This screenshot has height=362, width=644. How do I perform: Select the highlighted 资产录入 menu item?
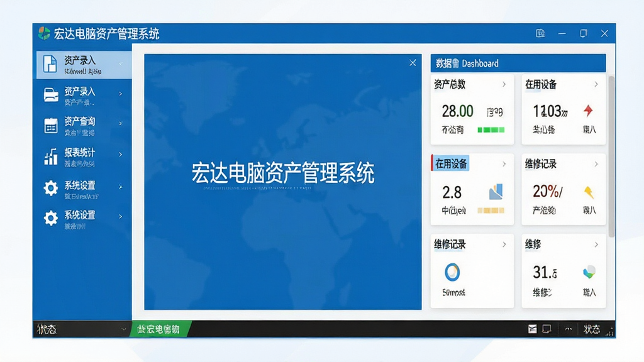coord(84,65)
